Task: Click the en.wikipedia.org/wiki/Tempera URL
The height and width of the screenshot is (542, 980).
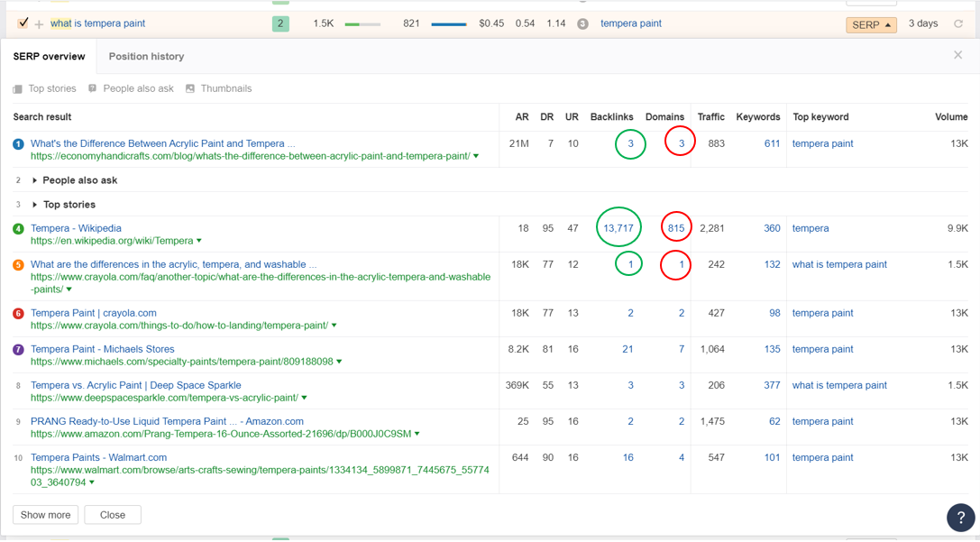Action: [x=112, y=241]
